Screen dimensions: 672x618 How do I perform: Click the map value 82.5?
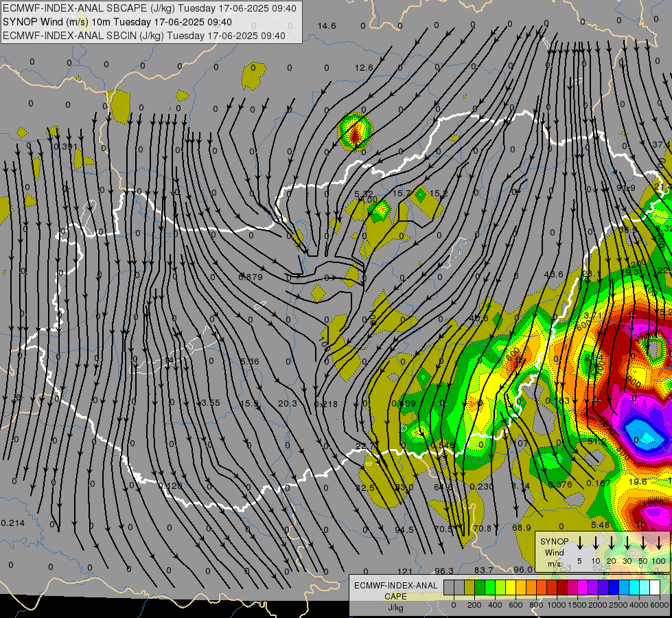coord(364,488)
